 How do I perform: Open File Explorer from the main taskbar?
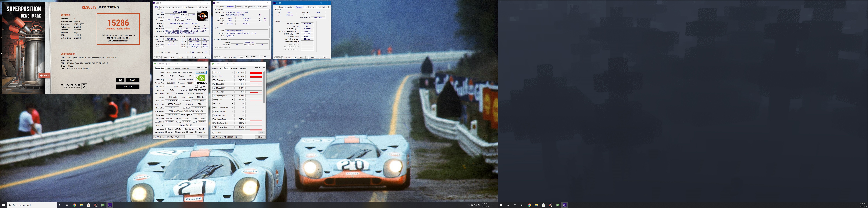click(82, 205)
